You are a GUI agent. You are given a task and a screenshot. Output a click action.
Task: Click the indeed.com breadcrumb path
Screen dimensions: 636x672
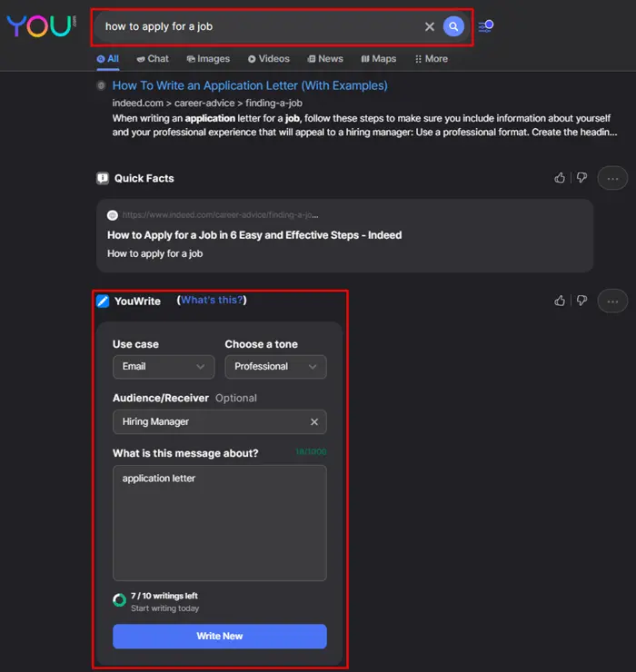tap(207, 104)
